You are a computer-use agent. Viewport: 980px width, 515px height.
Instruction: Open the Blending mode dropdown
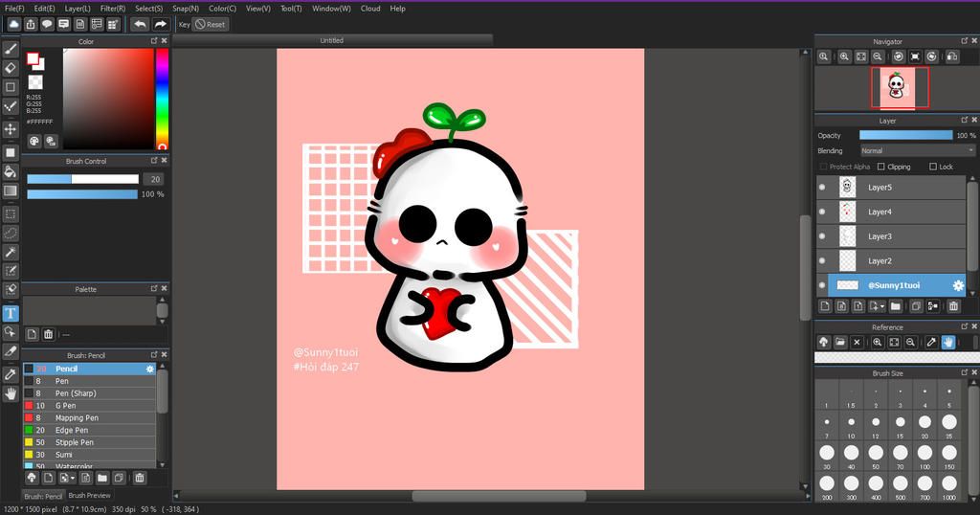pyautogui.click(x=918, y=150)
